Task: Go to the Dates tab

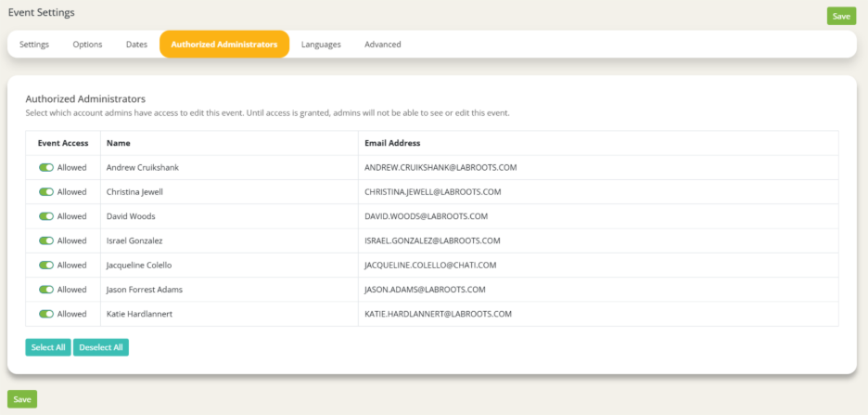Action: click(136, 45)
